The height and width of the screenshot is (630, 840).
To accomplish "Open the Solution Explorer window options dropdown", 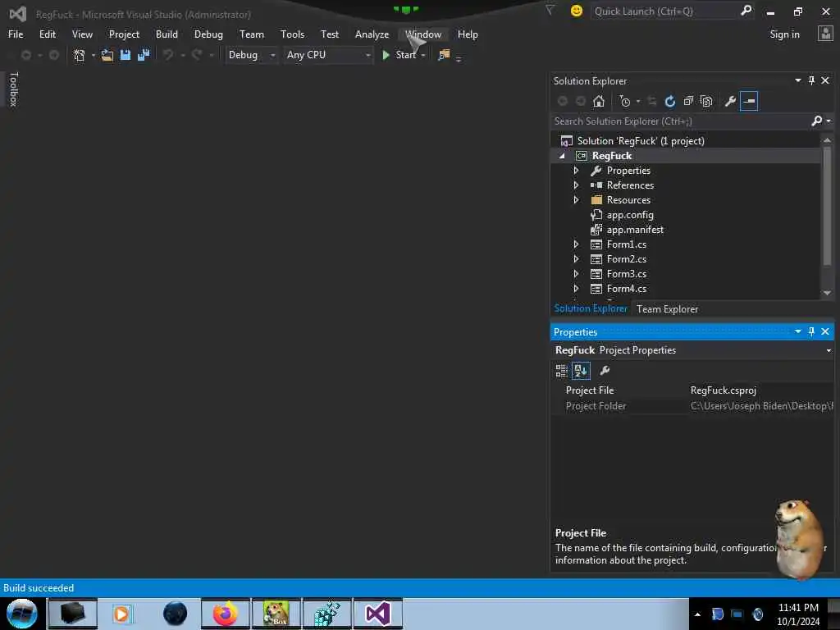I will 797,80.
